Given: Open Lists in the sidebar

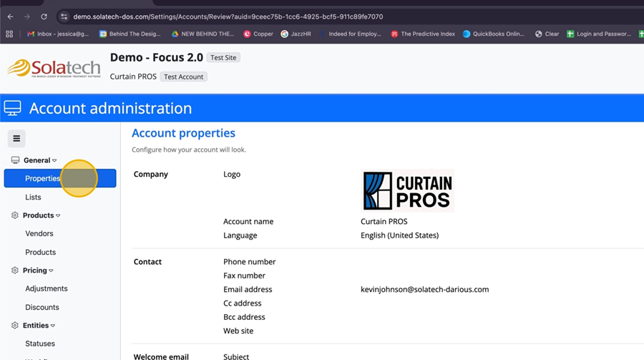Looking at the screenshot, I should click(33, 198).
